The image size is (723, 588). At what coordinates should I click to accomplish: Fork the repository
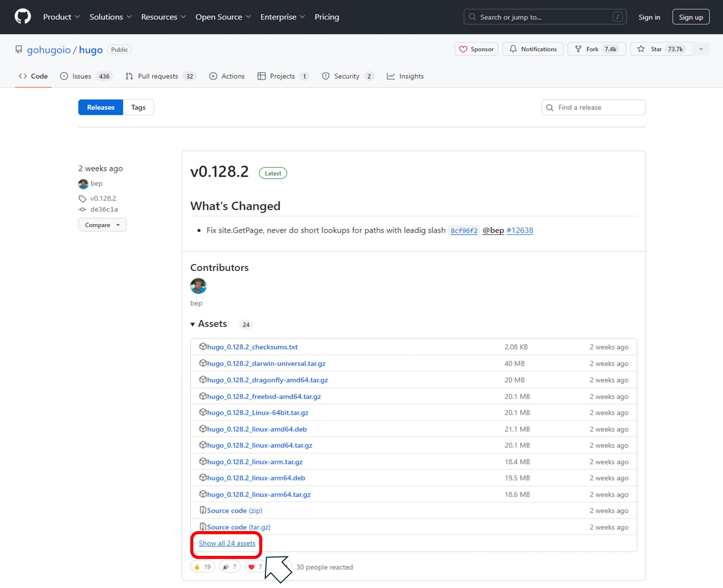pos(597,49)
